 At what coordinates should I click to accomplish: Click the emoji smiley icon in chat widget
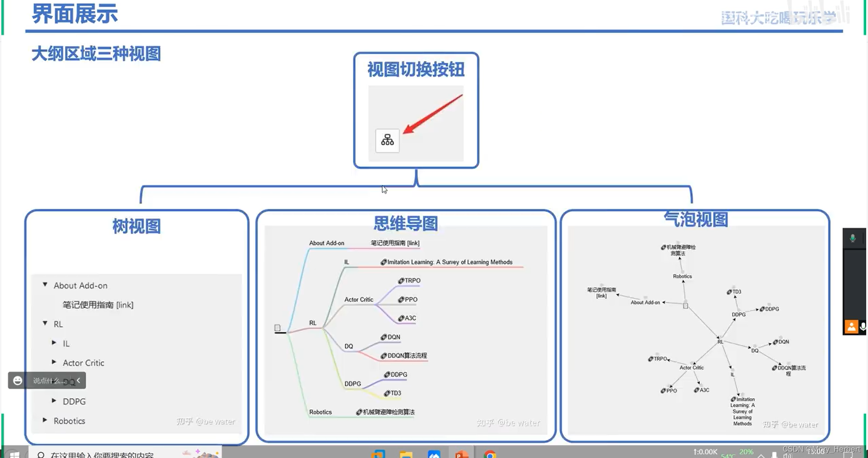(x=18, y=380)
